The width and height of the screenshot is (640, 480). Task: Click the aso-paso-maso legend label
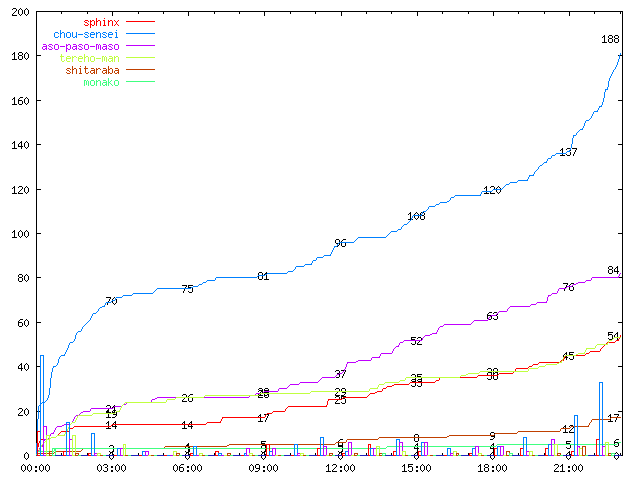point(80,46)
